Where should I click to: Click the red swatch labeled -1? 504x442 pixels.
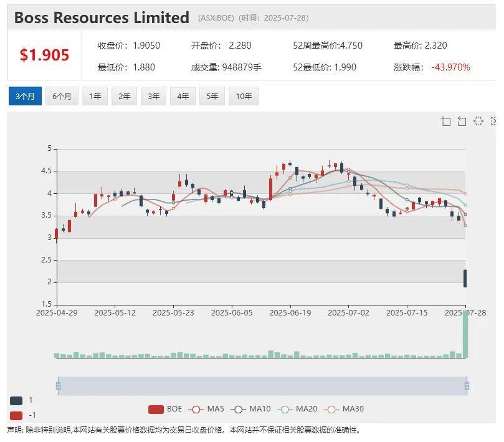point(16,415)
